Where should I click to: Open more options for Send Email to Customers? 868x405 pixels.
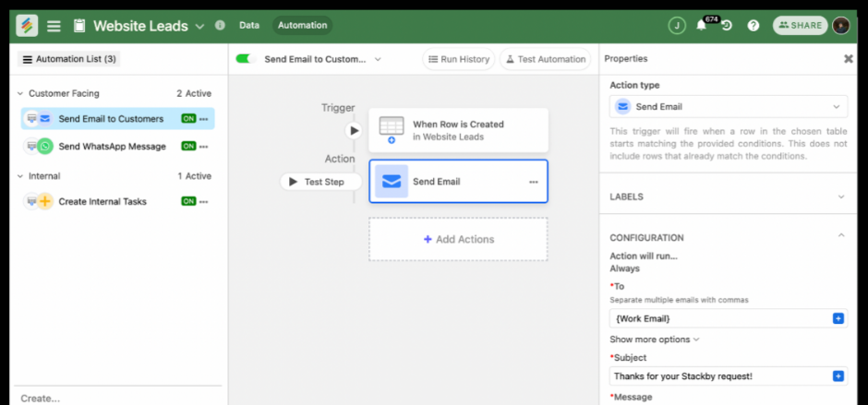204,119
